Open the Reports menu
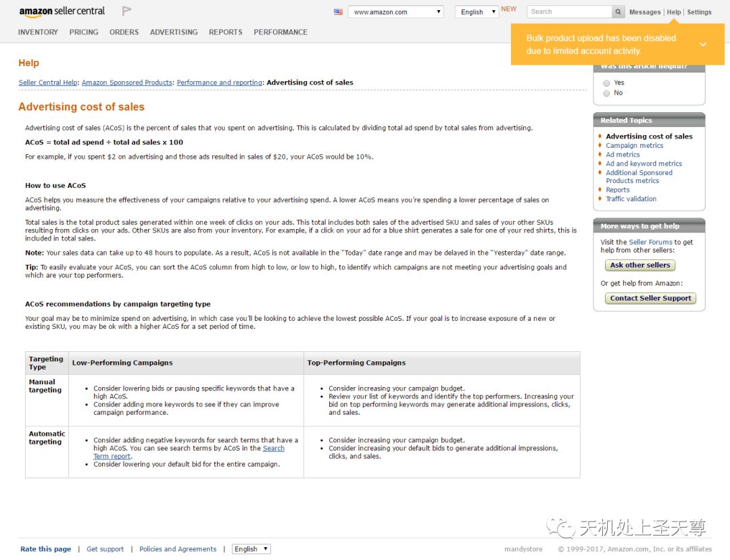The width and height of the screenshot is (730, 560). [225, 32]
